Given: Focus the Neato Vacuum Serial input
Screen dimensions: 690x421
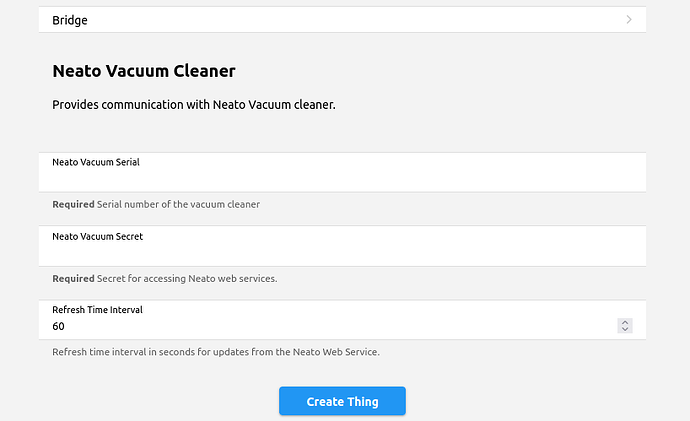Looking at the screenshot, I should 342,178.
